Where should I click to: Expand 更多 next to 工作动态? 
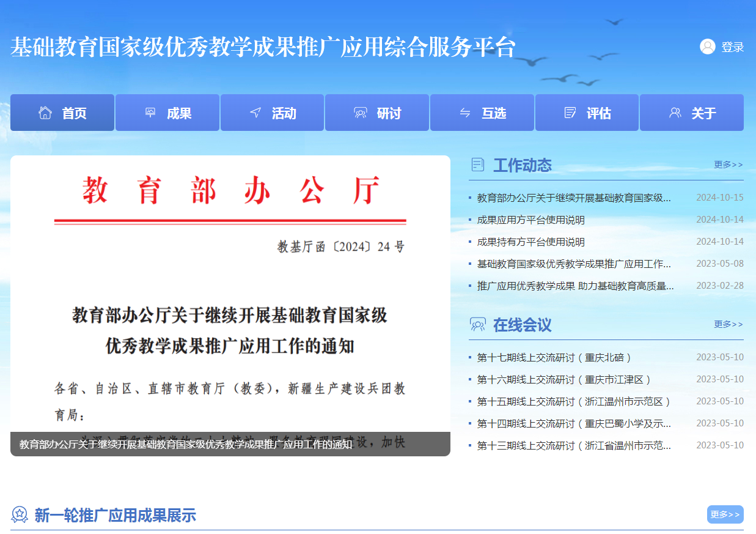tap(728, 165)
